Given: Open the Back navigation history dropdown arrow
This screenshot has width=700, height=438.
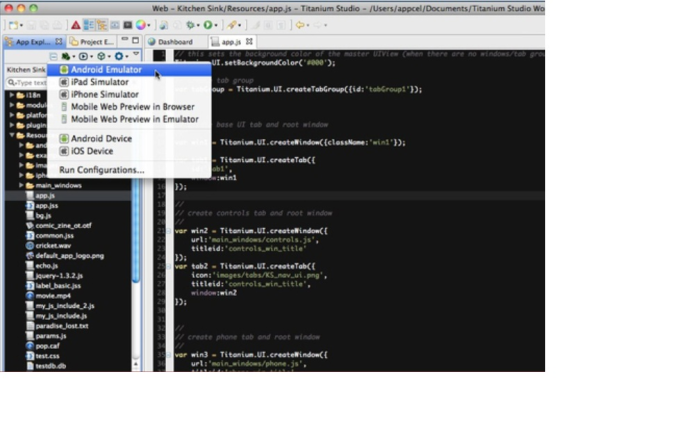Looking at the screenshot, I should pyautogui.click(x=308, y=25).
